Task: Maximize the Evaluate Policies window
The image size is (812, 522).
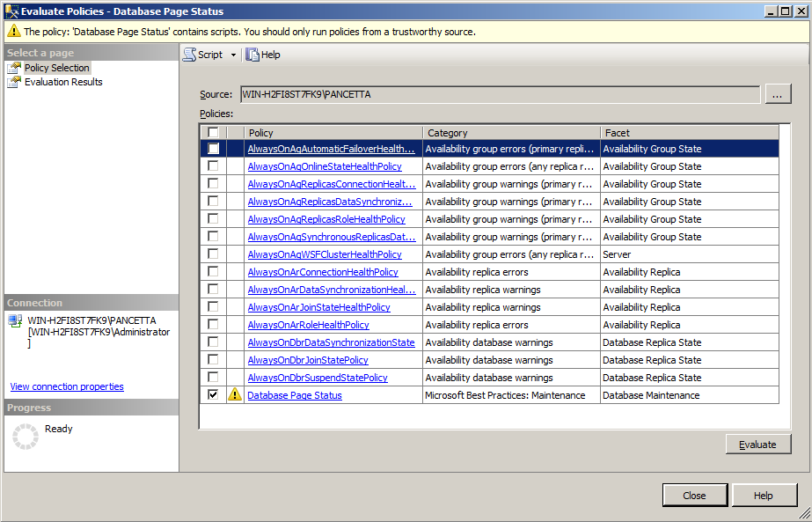Action: click(786, 11)
